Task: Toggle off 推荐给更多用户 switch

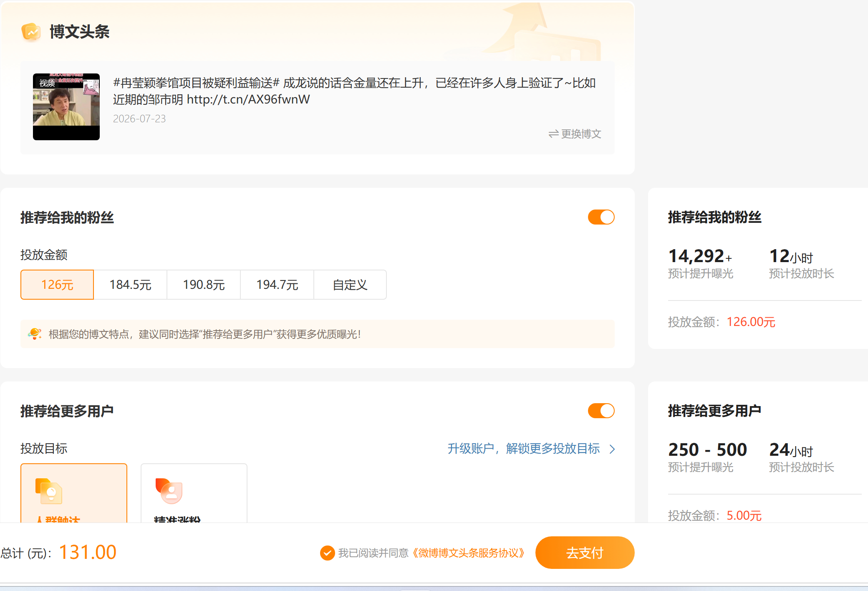Action: point(601,411)
